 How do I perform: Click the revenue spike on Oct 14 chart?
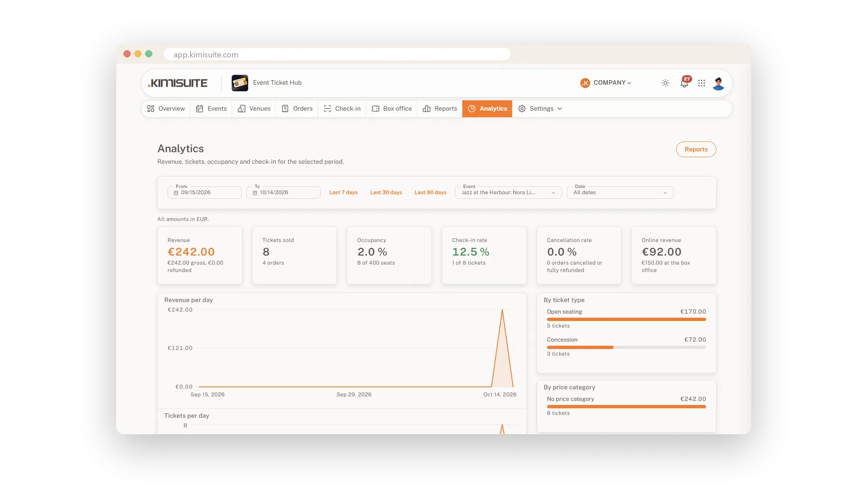point(502,348)
